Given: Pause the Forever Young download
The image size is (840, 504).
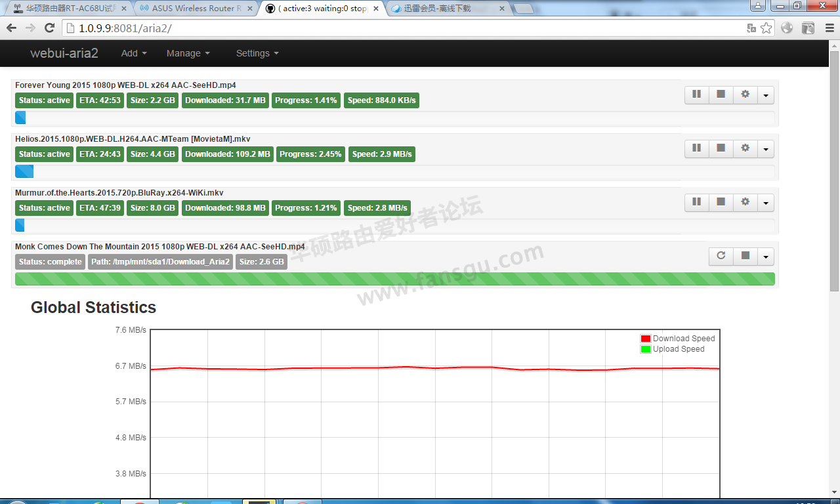Looking at the screenshot, I should coord(696,94).
